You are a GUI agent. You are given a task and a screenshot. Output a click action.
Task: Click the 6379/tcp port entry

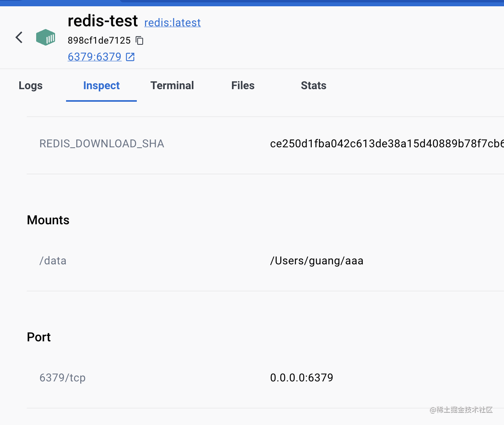click(63, 378)
